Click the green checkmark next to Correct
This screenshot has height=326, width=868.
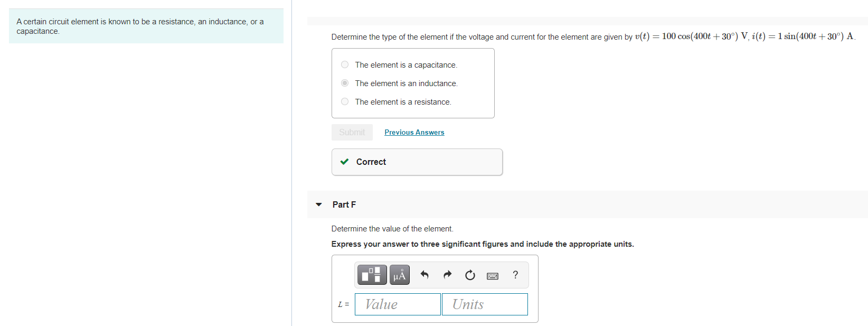[345, 162]
